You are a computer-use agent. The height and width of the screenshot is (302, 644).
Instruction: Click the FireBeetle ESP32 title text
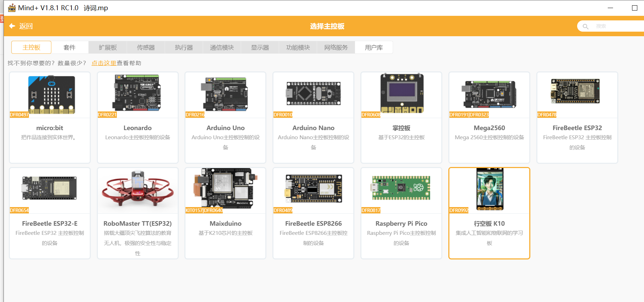point(577,128)
